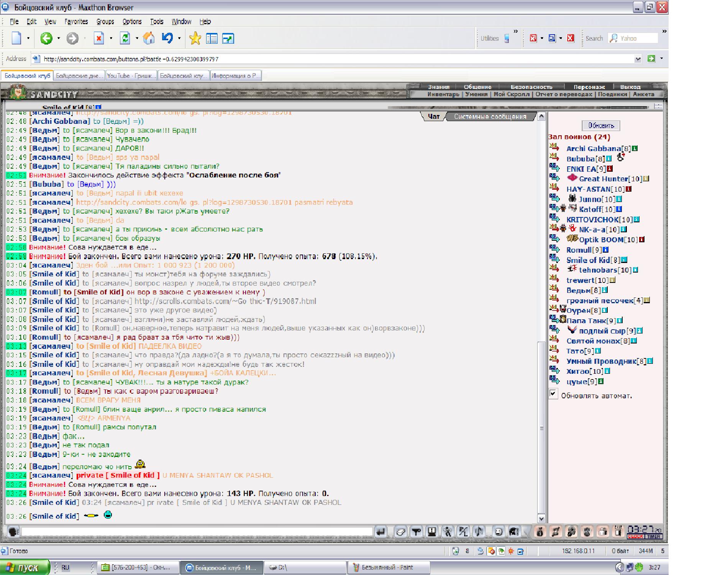Switch to Безымянный - Paint taskbar window
Viewport: 728px width, 575px height.
(x=388, y=567)
